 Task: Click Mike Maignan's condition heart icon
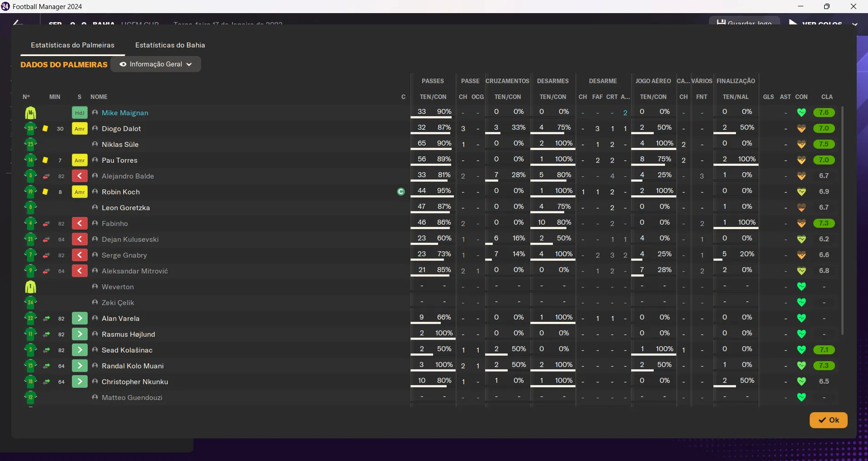coord(802,113)
